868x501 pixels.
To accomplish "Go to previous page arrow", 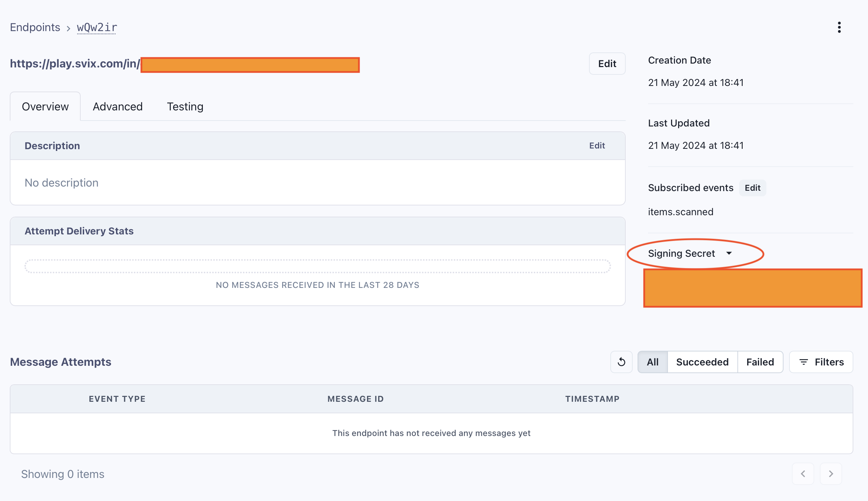I will pos(803,474).
